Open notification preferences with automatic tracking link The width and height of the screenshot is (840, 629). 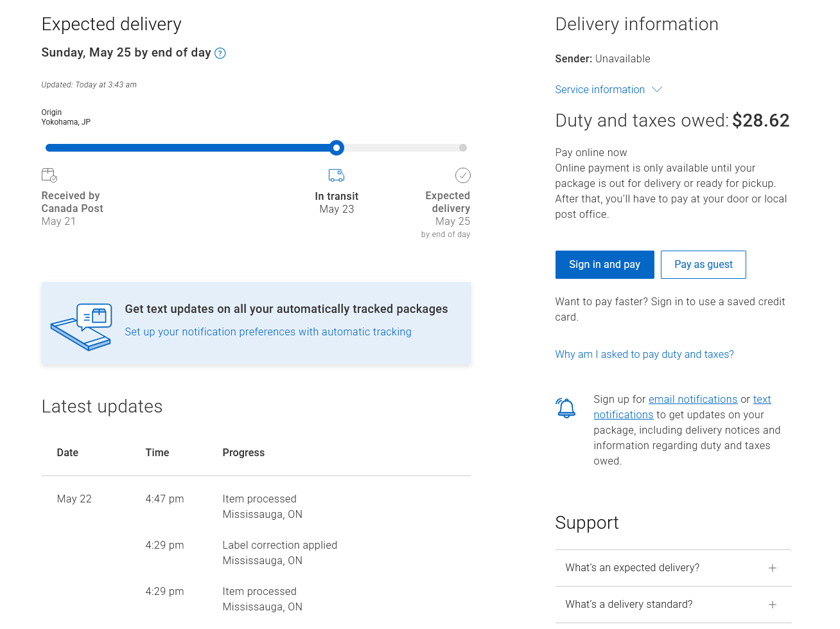[268, 332]
